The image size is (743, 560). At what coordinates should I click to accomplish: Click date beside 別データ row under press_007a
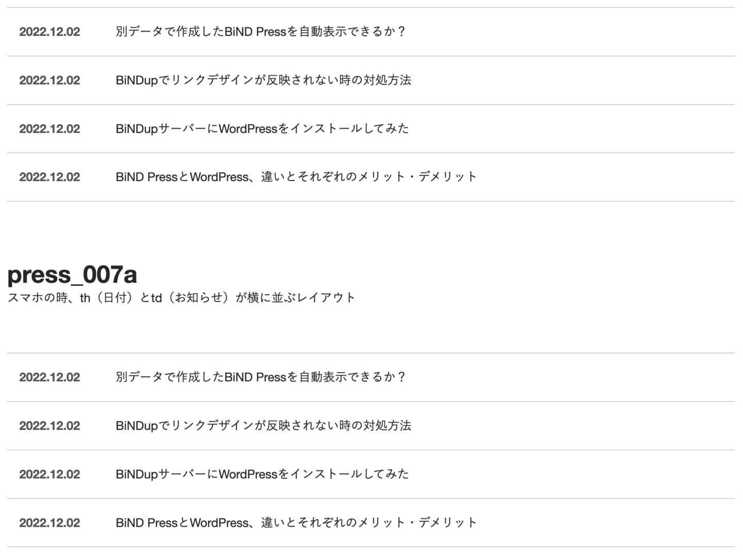click(x=50, y=377)
